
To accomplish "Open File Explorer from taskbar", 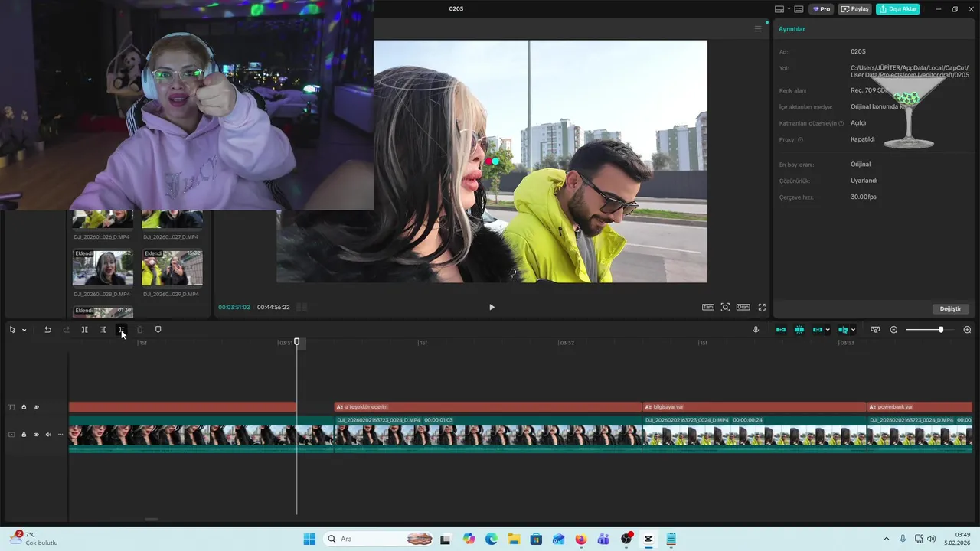I will click(514, 539).
